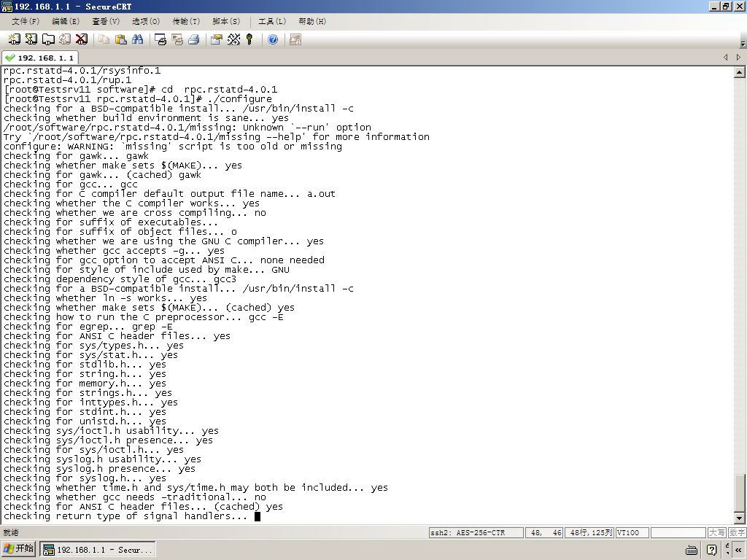Click the Print Screen toolbar icon
This screenshot has height=560, width=747.
(160, 39)
